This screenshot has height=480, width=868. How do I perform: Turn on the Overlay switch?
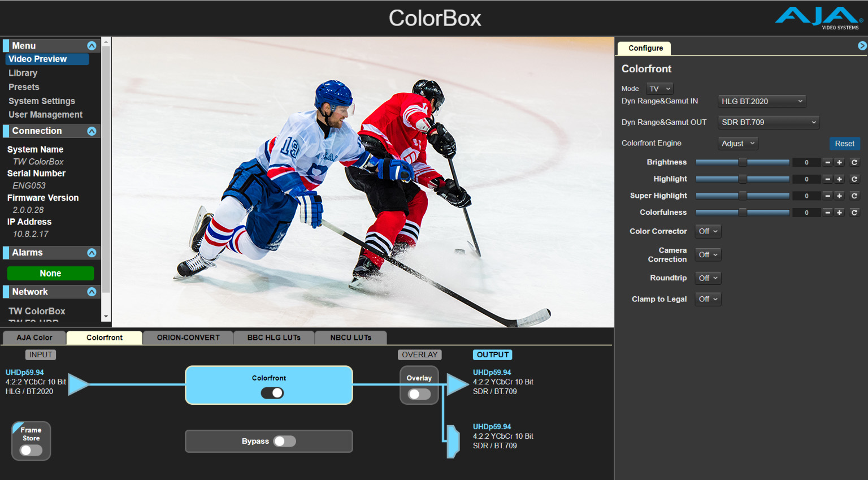tap(419, 393)
